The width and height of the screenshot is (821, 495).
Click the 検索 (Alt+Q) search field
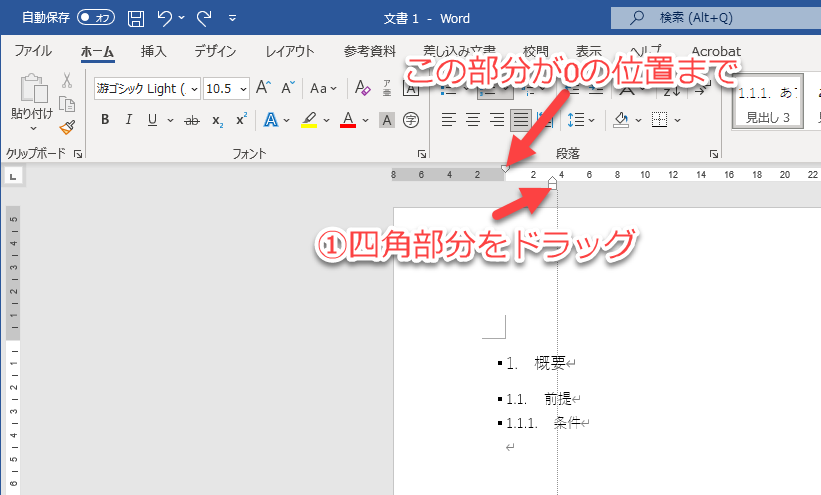tap(716, 18)
